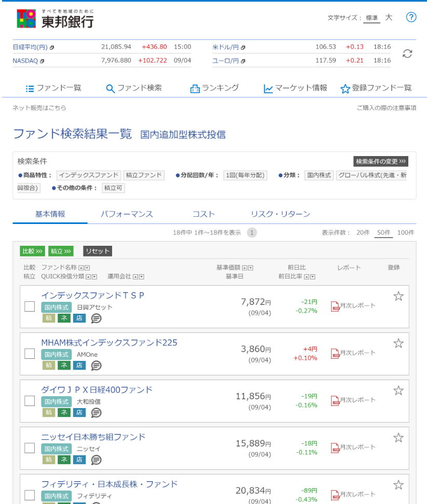This screenshot has width=427, height=504.
Task: Open the PDF monthly report icon for フィデリティ・日本成長株・ファンド
Action: [335, 495]
